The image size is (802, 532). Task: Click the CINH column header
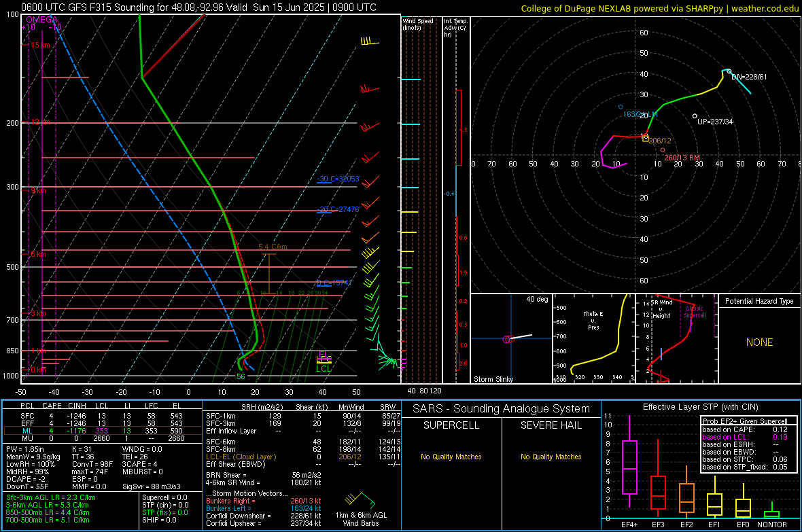click(x=77, y=406)
